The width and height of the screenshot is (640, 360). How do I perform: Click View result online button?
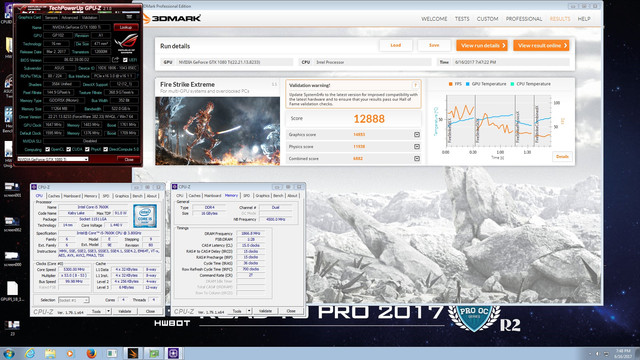(x=541, y=45)
